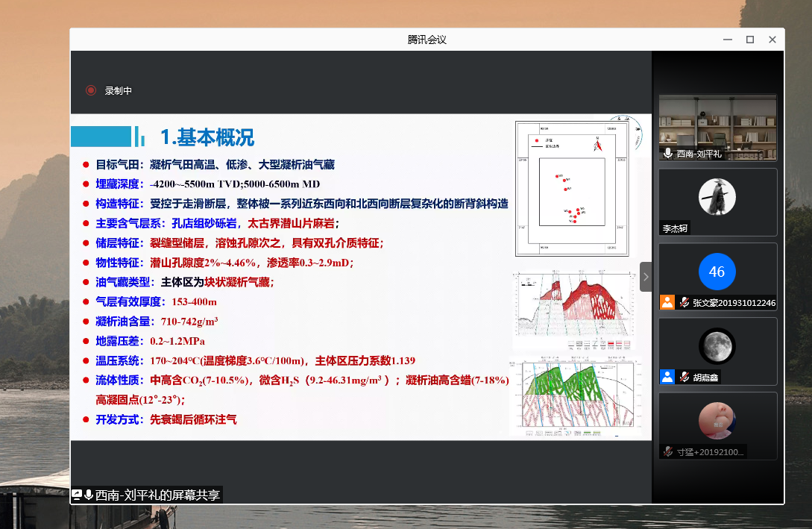Click microphone icon beside 西南-刘平礼的屏幕共享
Screen dimensions: 812x529
[89, 495]
